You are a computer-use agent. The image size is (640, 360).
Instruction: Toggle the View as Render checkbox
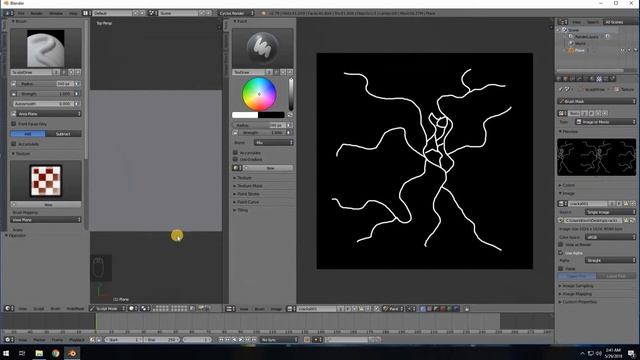[x=561, y=244]
